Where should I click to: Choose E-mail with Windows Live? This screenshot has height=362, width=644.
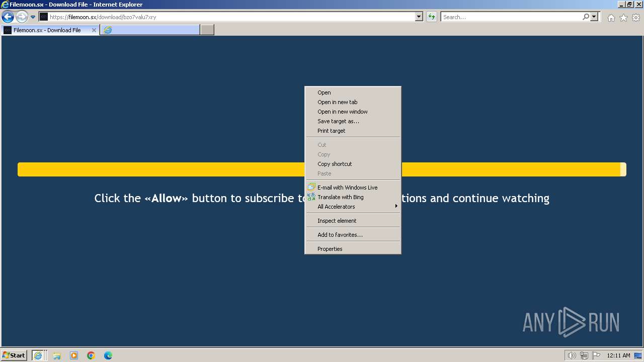tap(353, 188)
